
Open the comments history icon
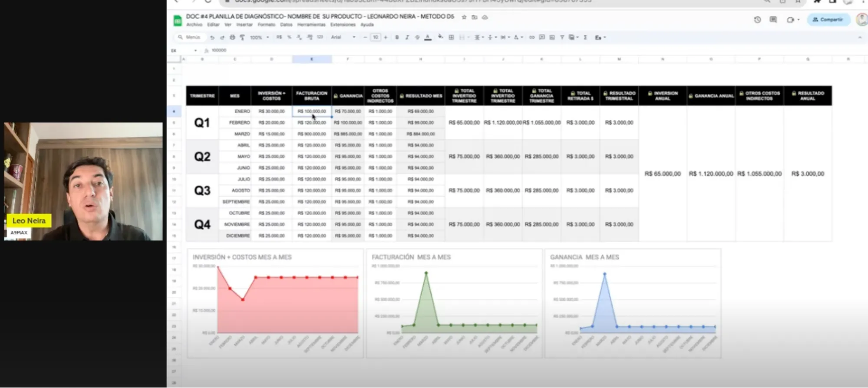[x=773, y=20]
